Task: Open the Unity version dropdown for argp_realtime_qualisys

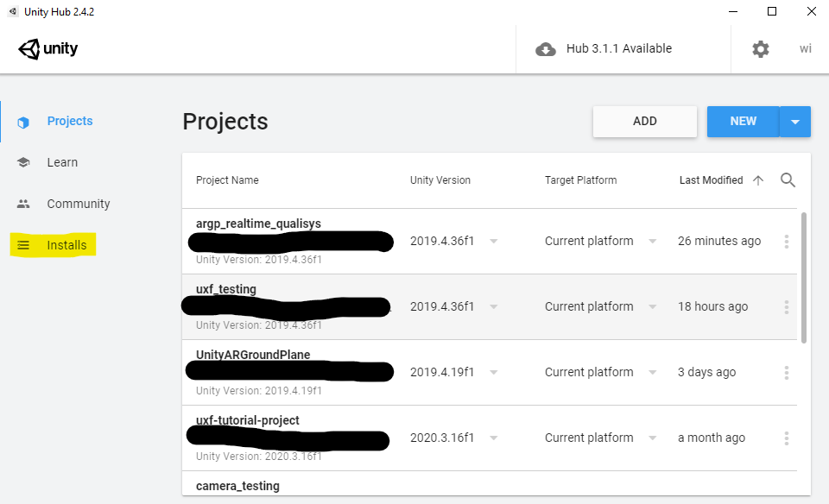Action: point(493,241)
